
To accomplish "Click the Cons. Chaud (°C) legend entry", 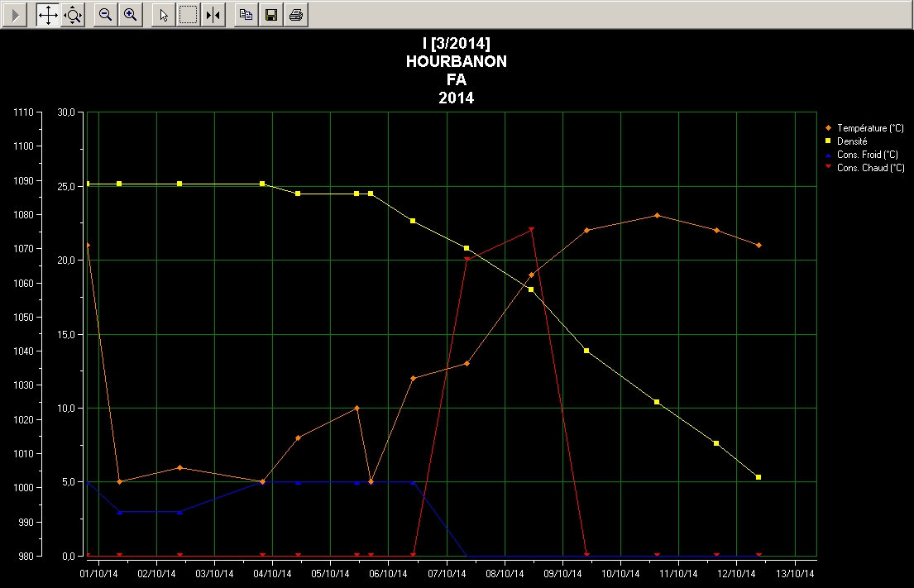I will tap(869, 168).
